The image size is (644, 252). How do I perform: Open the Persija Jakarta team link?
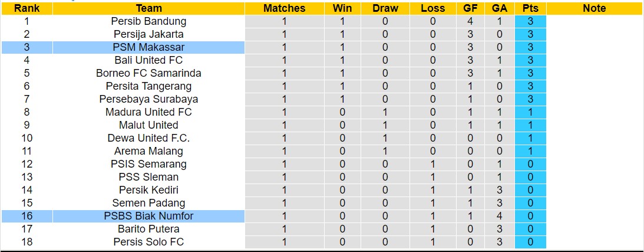tap(148, 34)
